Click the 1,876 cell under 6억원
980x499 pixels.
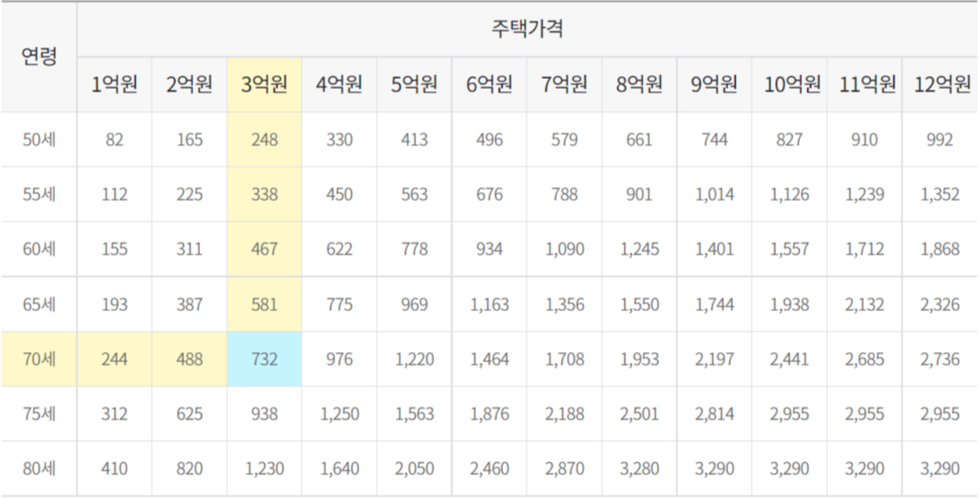click(x=489, y=414)
